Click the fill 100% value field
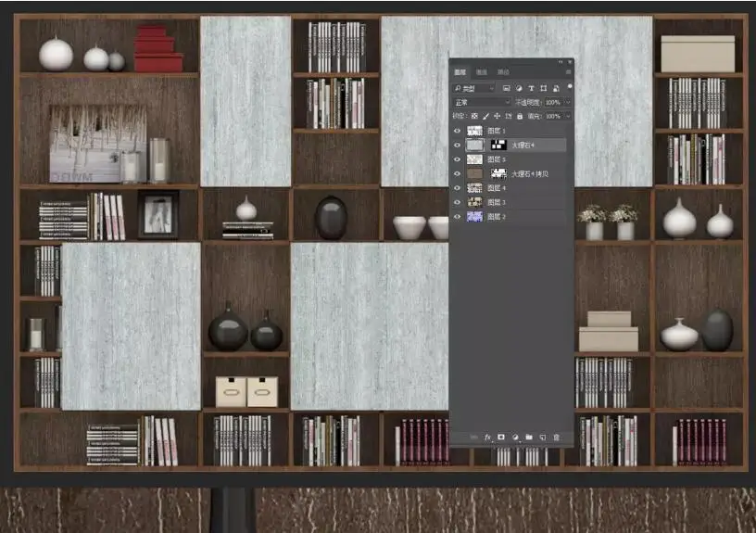The height and width of the screenshot is (533, 756). click(x=553, y=116)
